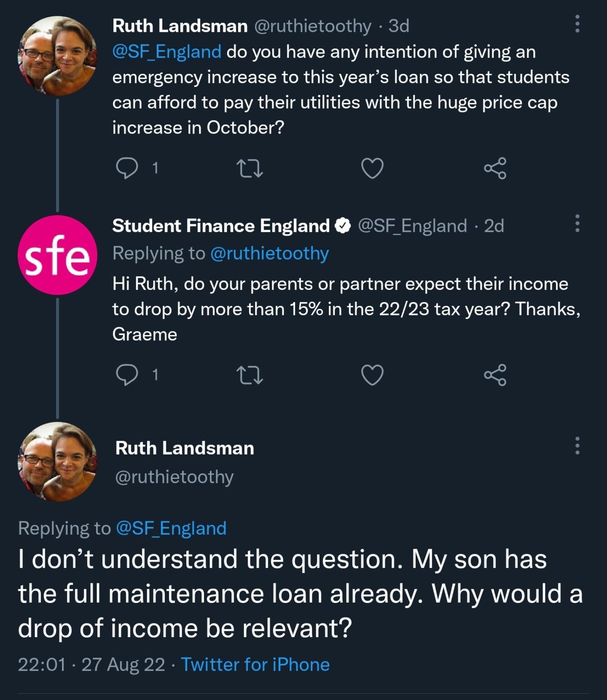Click the @ruthietoothy replying-to link
The height and width of the screenshot is (700, 607).
click(270, 253)
